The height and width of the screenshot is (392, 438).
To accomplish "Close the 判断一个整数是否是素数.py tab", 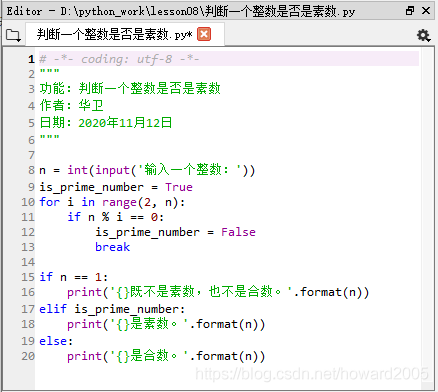I will coord(204,34).
